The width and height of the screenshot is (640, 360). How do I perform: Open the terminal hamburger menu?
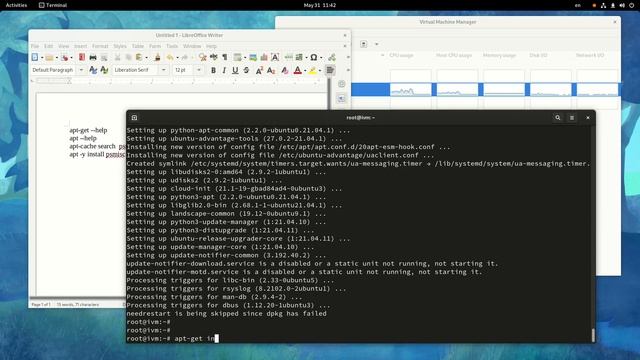[x=572, y=118]
